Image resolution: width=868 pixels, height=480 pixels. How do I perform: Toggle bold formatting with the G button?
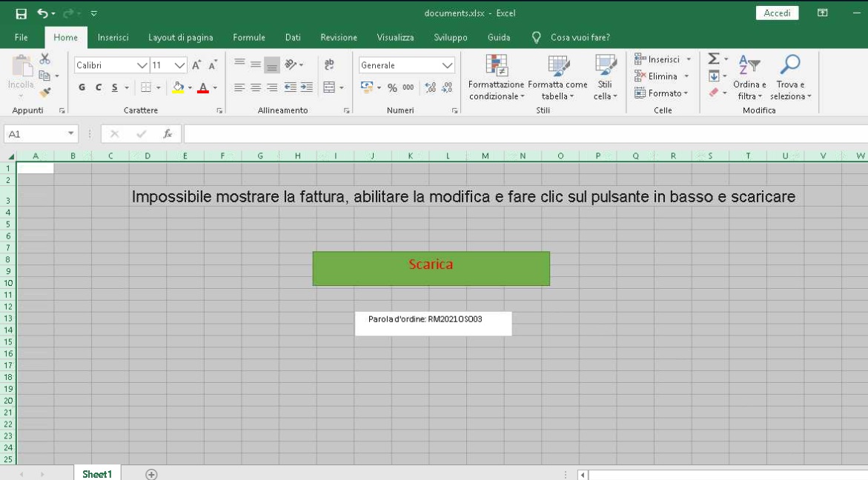tap(81, 87)
